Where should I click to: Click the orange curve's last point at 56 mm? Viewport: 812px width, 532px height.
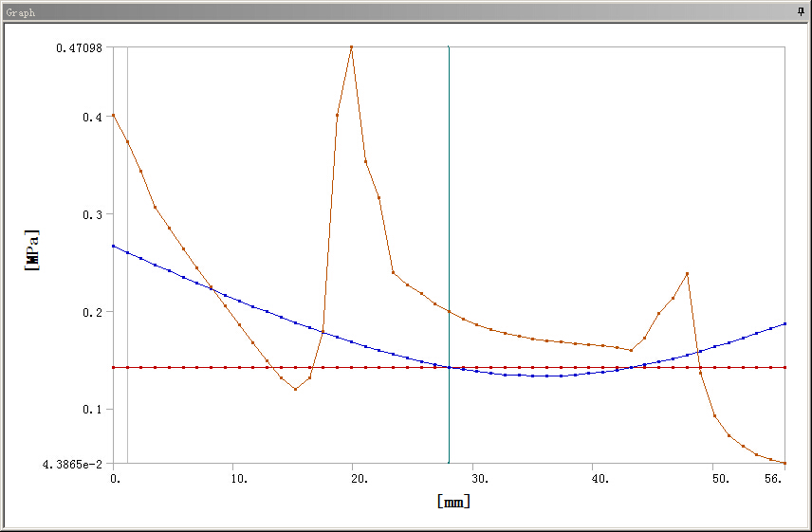[x=785, y=463]
